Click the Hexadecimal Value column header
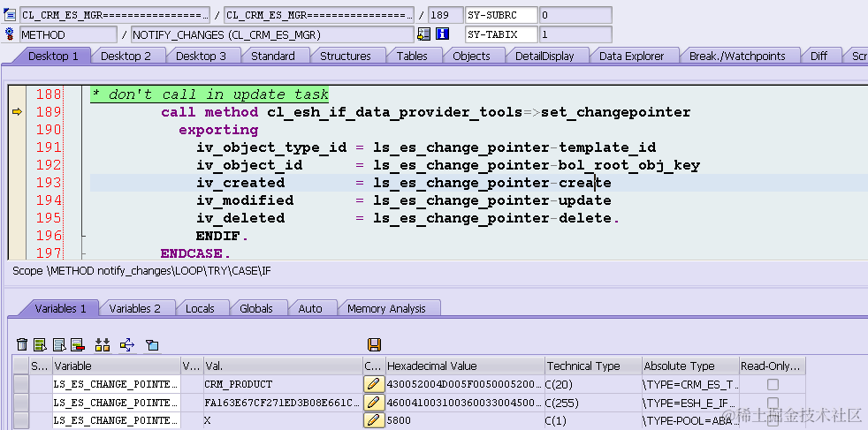868x430 pixels. coord(465,366)
